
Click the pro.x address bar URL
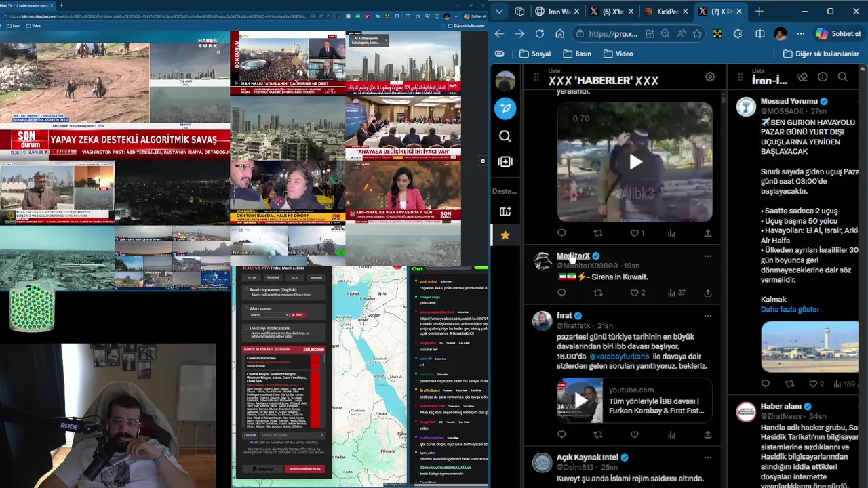[613, 33]
